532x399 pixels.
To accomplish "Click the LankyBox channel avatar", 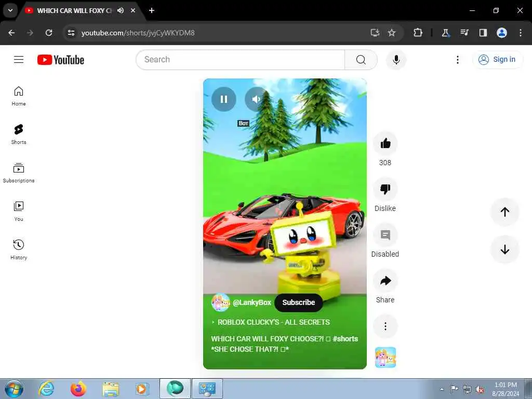I will [x=220, y=302].
